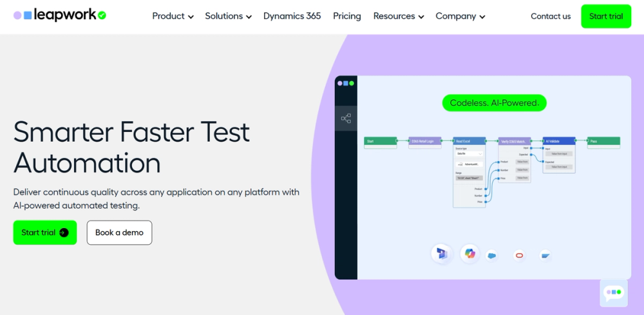Image resolution: width=644 pixels, height=315 pixels.
Task: Expand the Company menu
Action: [x=460, y=17]
